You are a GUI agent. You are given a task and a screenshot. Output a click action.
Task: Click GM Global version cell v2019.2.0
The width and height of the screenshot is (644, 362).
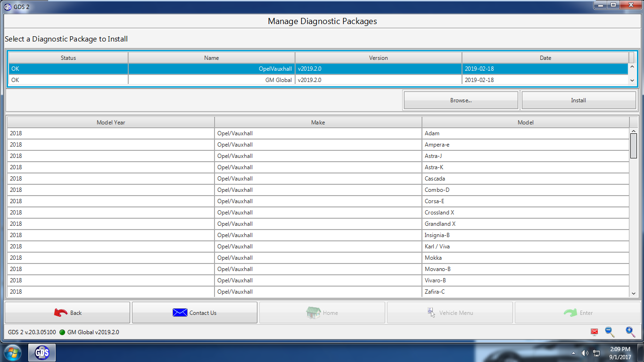pos(379,80)
